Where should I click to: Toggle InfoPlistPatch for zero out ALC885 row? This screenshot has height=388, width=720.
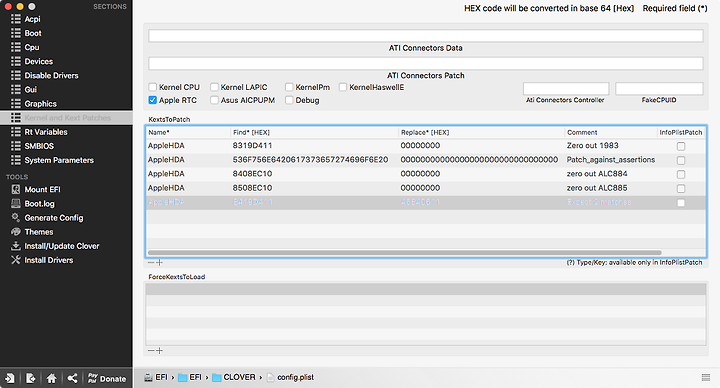coord(681,189)
